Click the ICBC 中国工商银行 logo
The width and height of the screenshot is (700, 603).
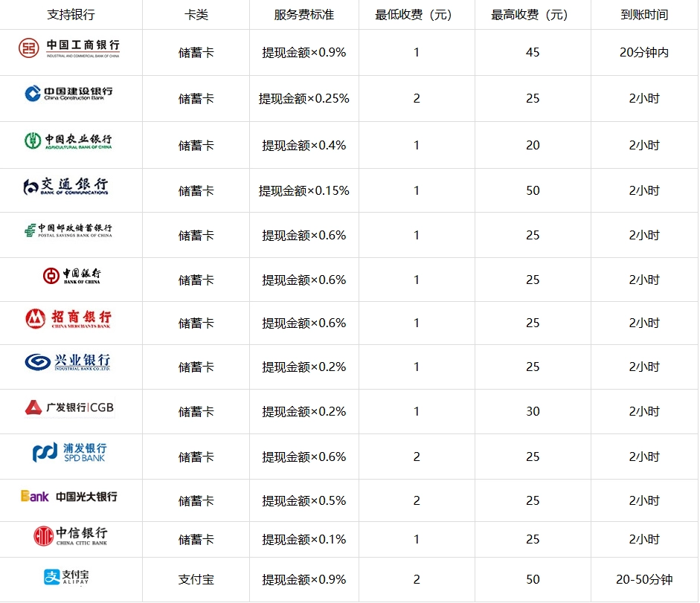[x=69, y=49]
